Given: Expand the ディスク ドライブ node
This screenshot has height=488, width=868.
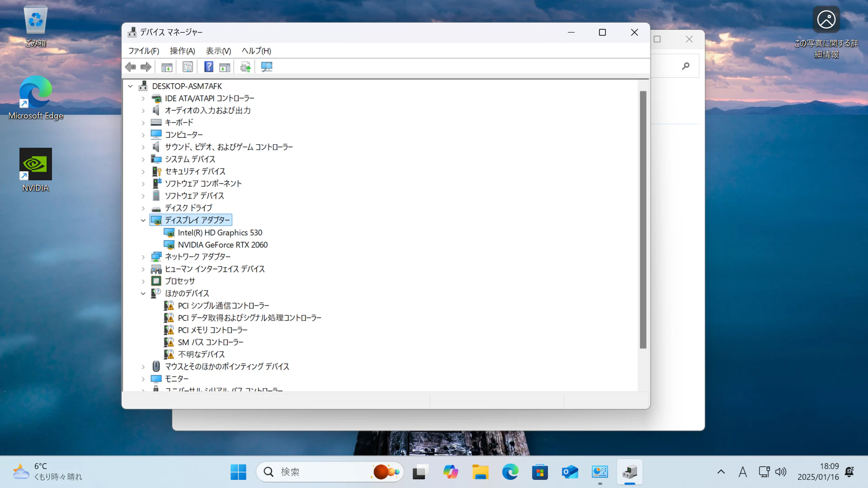Looking at the screenshot, I should [x=143, y=208].
